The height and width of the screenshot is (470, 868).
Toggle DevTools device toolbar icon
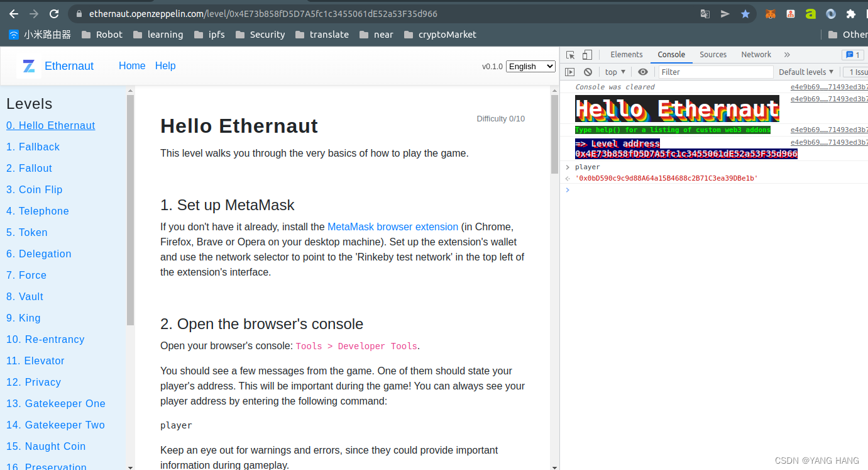click(587, 55)
